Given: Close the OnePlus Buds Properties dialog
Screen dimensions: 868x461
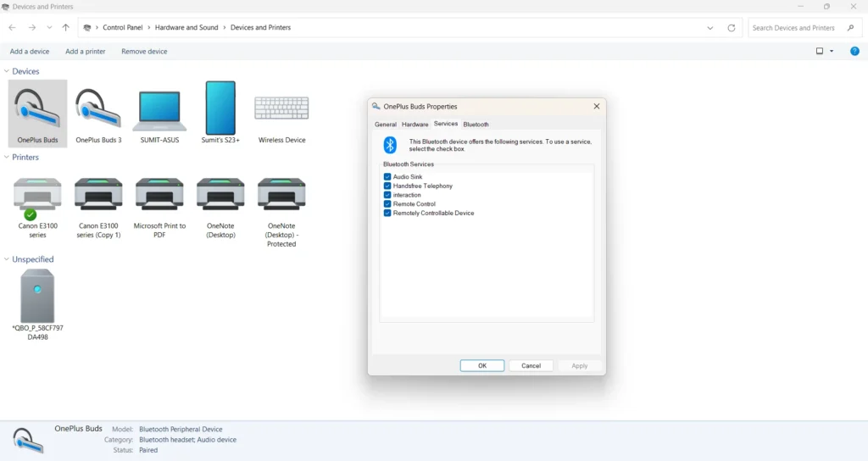Looking at the screenshot, I should coord(596,106).
